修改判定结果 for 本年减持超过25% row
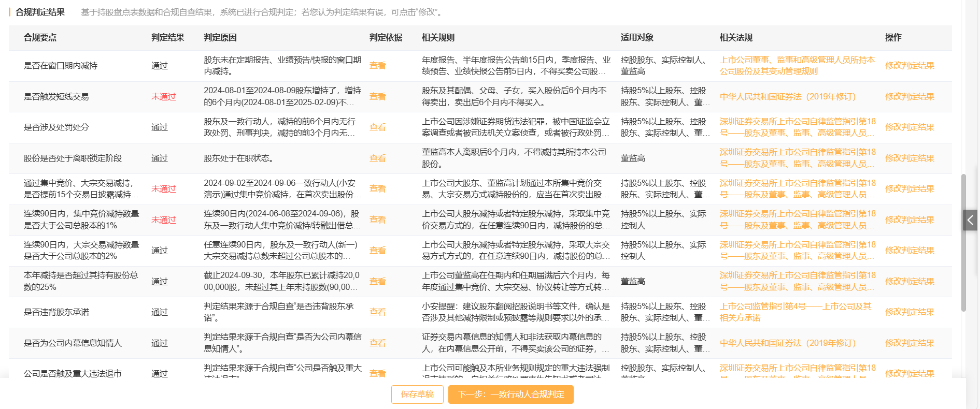 pyautogui.click(x=910, y=282)
